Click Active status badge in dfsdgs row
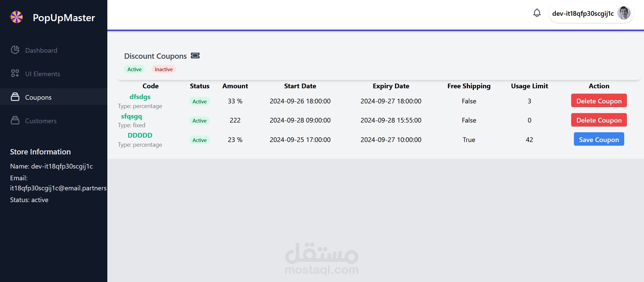This screenshot has height=282, width=644. [x=200, y=101]
